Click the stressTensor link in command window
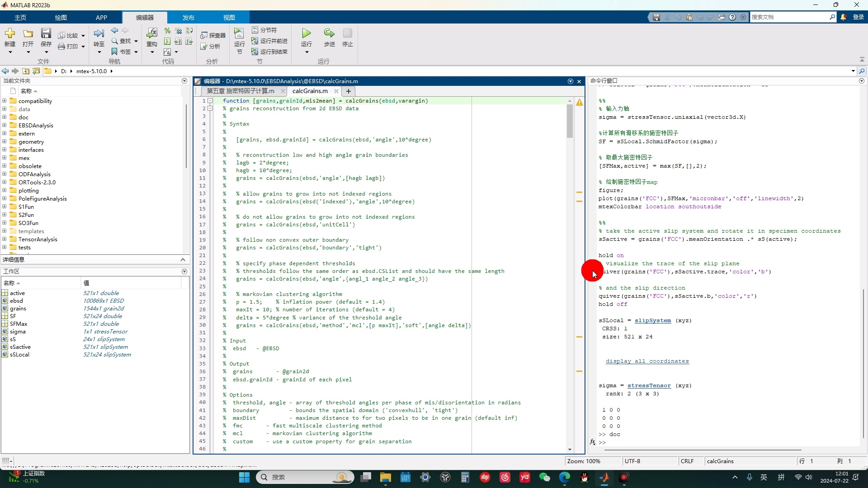This screenshot has height=488, width=868. click(649, 385)
